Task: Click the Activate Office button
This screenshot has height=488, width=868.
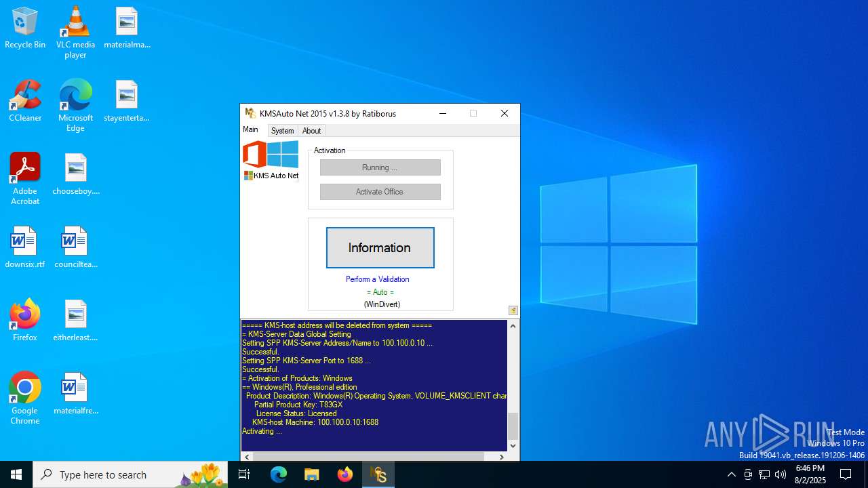Action: click(x=380, y=192)
